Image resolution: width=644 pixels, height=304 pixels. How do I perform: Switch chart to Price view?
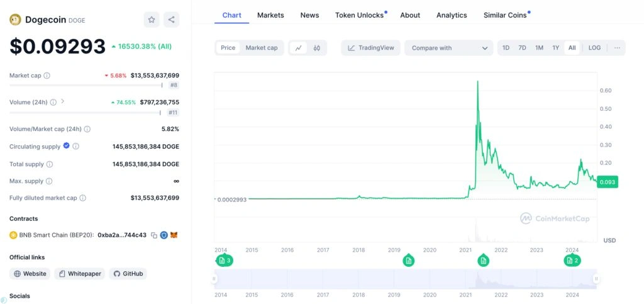(x=228, y=48)
